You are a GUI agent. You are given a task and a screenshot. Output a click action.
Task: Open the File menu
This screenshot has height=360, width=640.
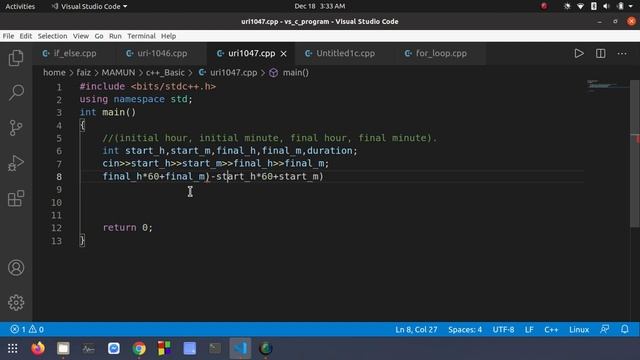(8, 36)
